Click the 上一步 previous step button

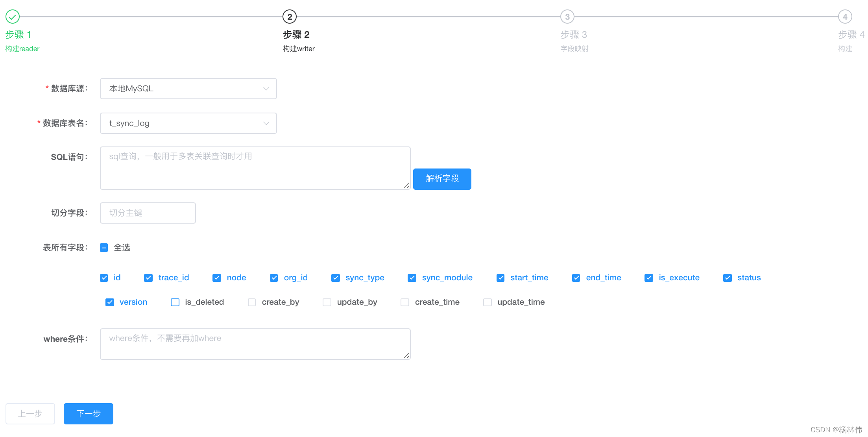(30, 414)
